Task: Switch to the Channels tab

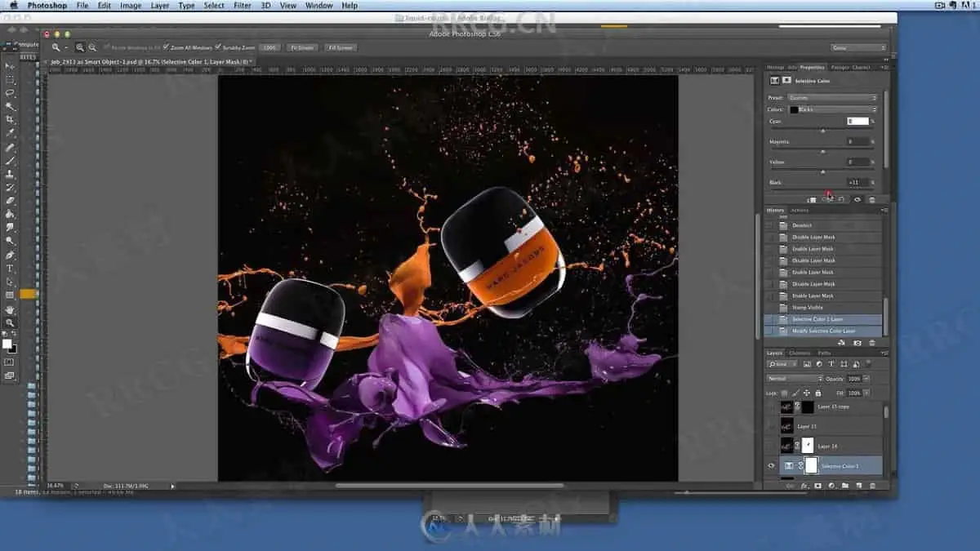Action: [x=800, y=353]
